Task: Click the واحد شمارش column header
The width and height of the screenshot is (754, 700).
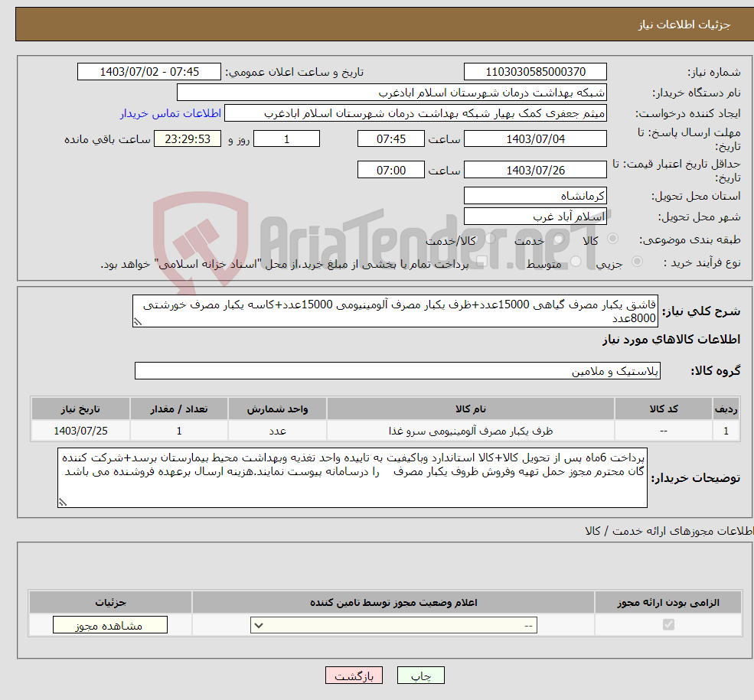Action: (x=277, y=409)
